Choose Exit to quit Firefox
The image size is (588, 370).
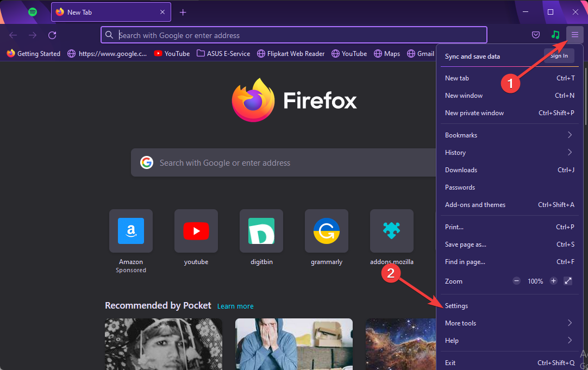pos(509,362)
